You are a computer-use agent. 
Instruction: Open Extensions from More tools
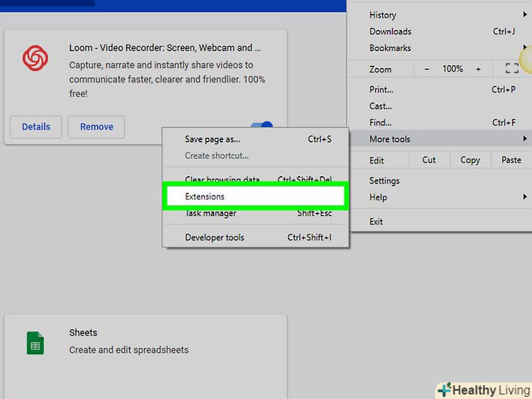(x=256, y=196)
